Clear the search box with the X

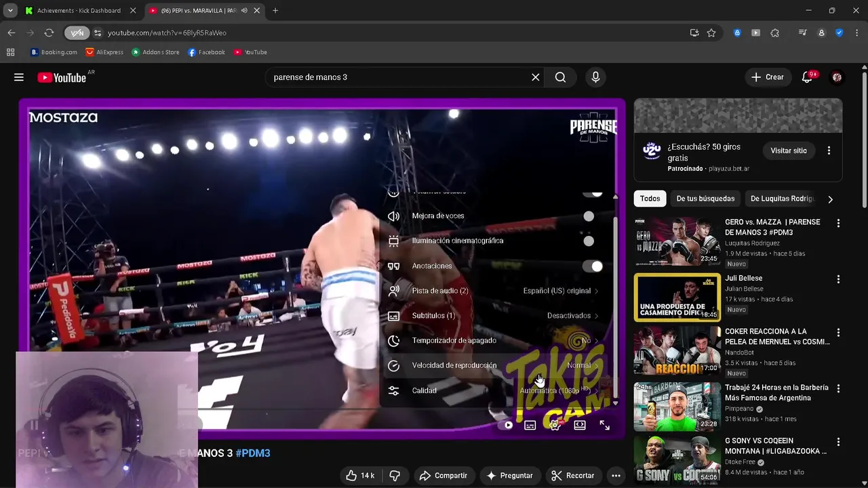pyautogui.click(x=536, y=77)
